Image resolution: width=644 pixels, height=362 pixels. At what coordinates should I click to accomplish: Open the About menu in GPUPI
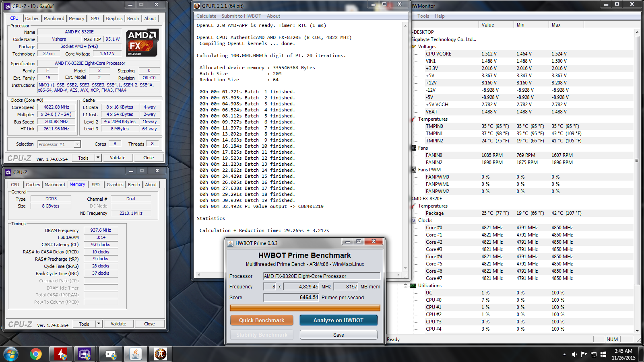click(274, 16)
